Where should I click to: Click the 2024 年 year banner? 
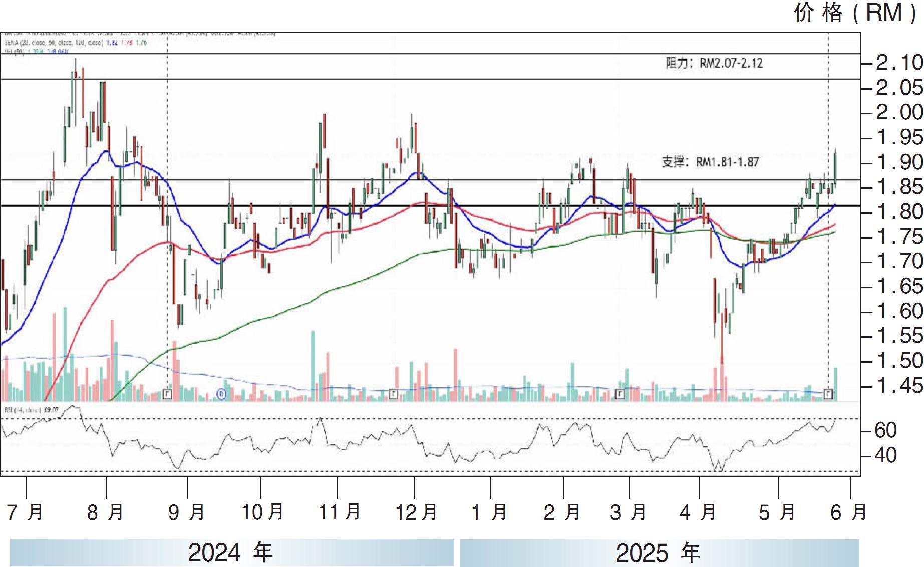pos(231,552)
